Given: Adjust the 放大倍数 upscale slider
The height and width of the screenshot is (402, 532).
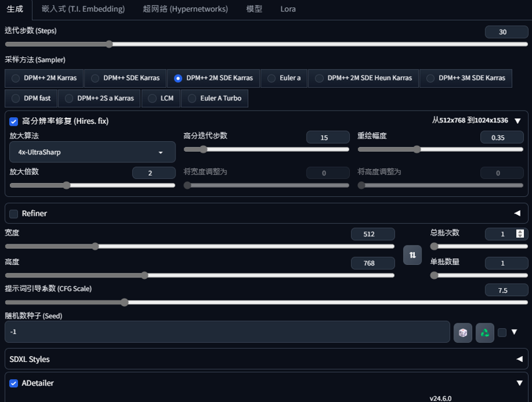Looking at the screenshot, I should 92,186.
